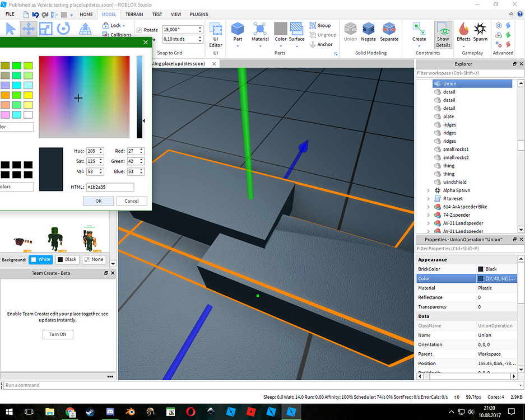Open the Effects menu
This screenshot has height=420, width=525.
click(x=463, y=33)
